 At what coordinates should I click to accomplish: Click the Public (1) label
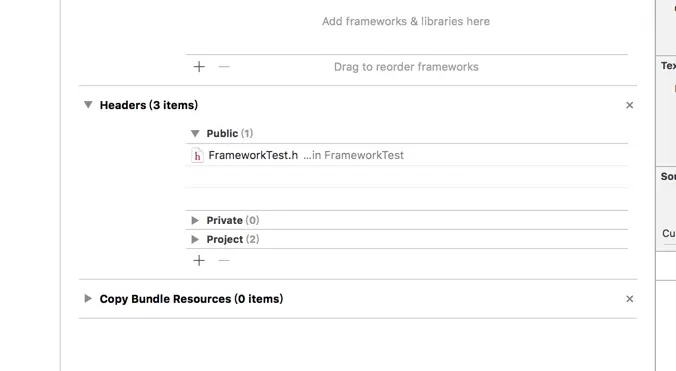point(230,134)
